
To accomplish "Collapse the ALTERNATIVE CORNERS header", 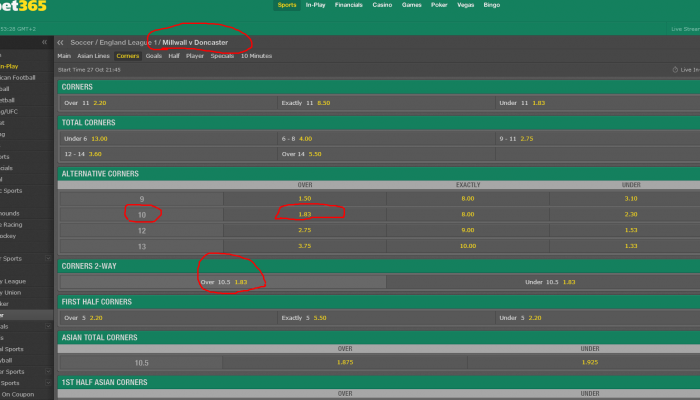I will point(379,174).
